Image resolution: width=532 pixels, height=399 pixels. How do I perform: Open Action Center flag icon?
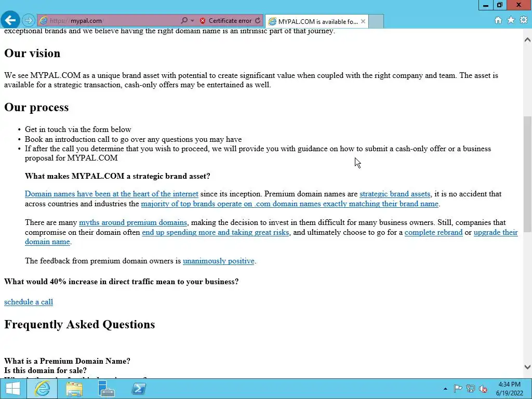click(458, 389)
